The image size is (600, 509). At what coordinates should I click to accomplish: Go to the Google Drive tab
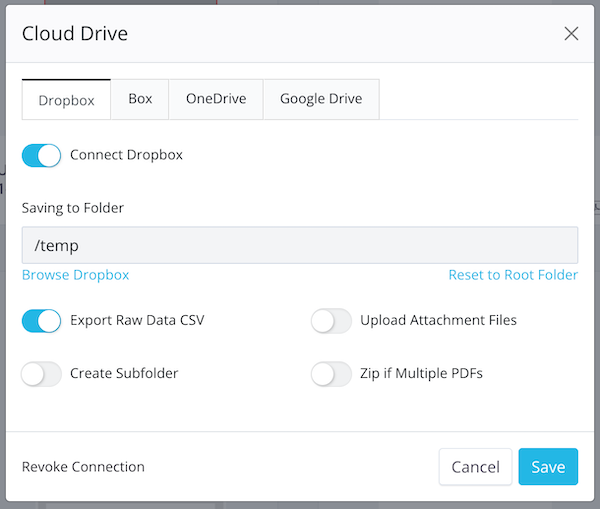click(321, 99)
